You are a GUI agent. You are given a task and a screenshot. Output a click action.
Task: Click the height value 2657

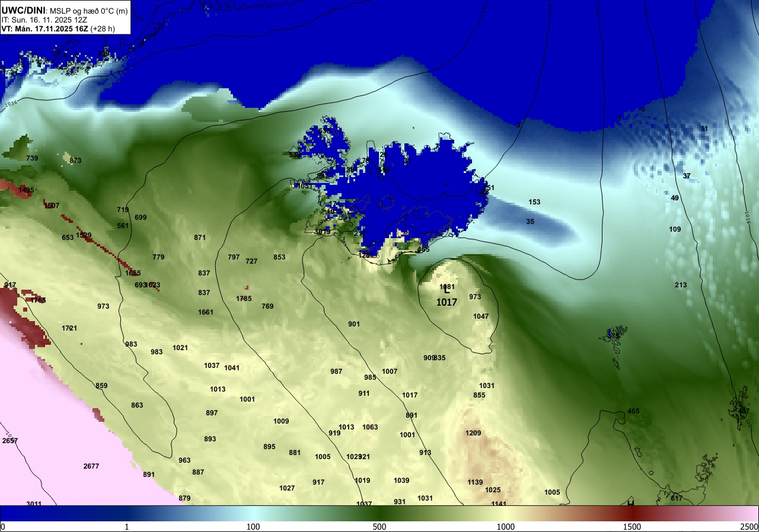tap(10, 441)
